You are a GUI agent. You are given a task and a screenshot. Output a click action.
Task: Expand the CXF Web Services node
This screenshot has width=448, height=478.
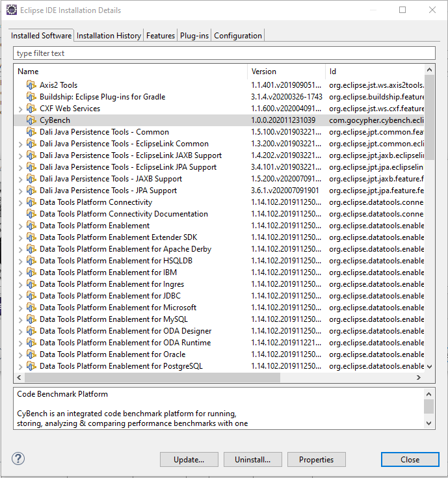pos(20,109)
